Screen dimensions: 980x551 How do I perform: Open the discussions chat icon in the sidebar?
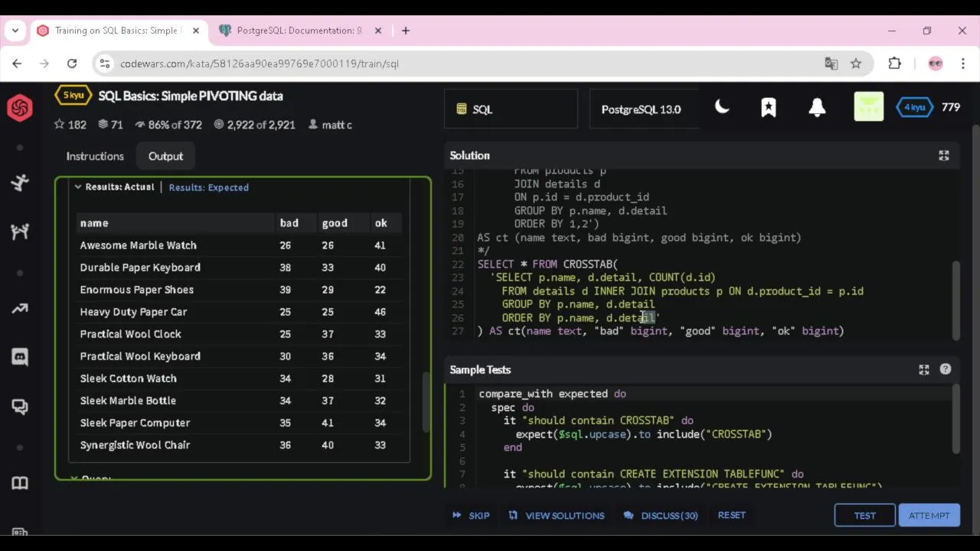tap(20, 406)
